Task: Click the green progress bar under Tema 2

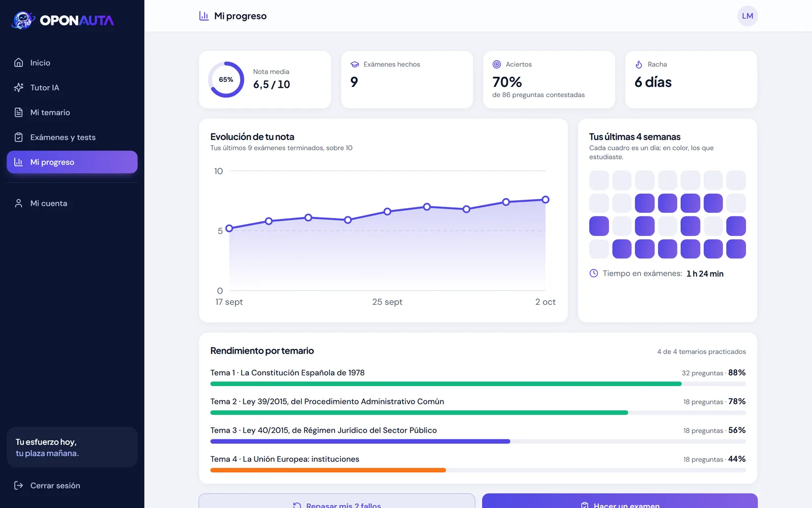Action: coord(419,413)
